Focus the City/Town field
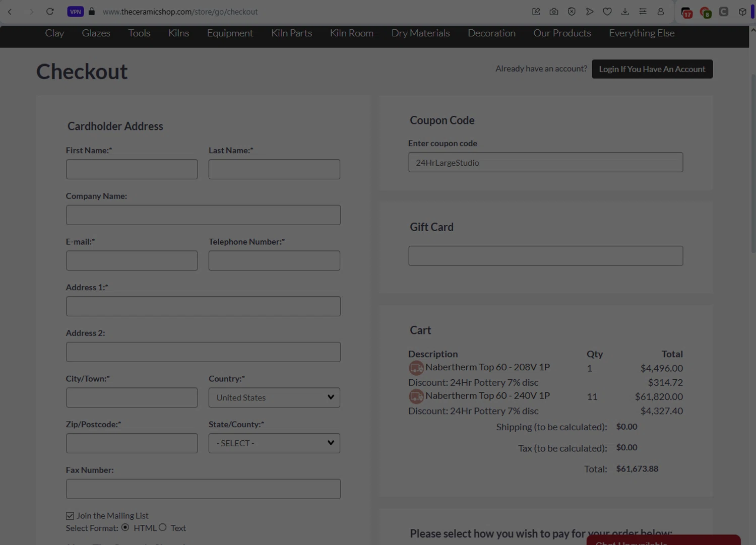Screen dimensions: 756x545 click(132, 397)
